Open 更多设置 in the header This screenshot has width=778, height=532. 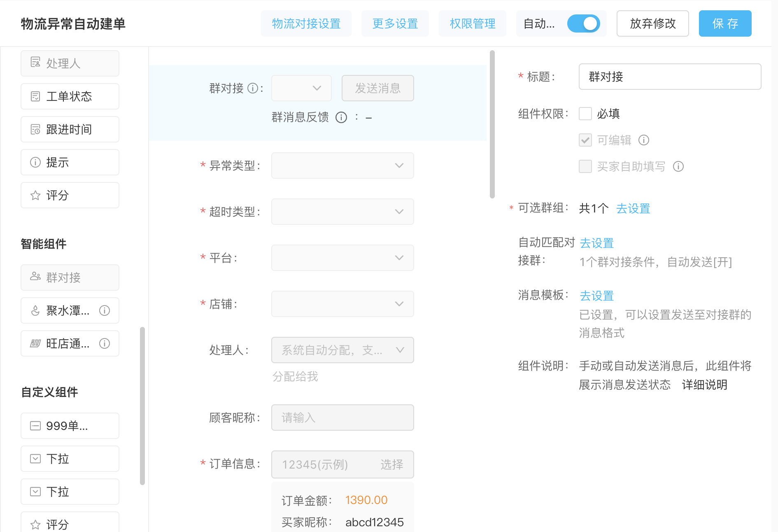[395, 23]
